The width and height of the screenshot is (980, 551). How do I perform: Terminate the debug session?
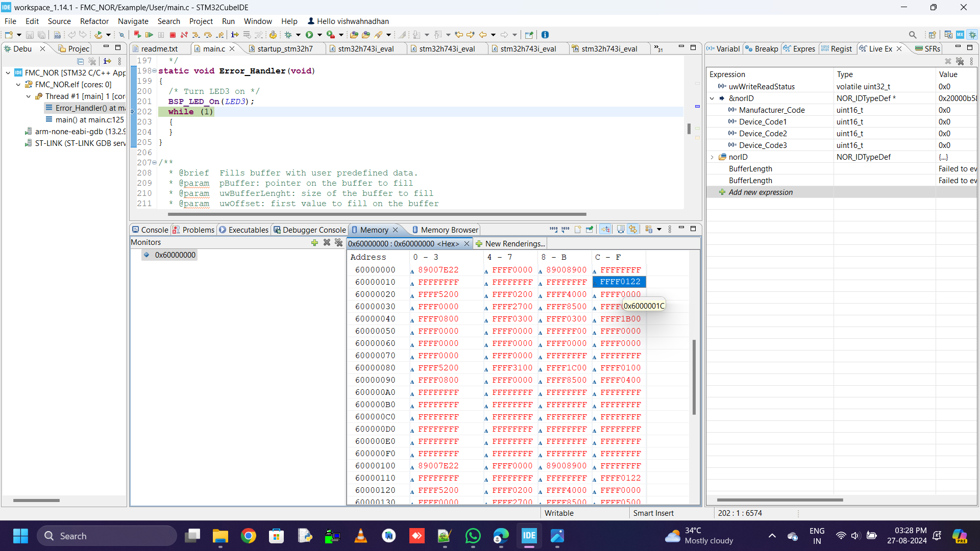tap(173, 35)
